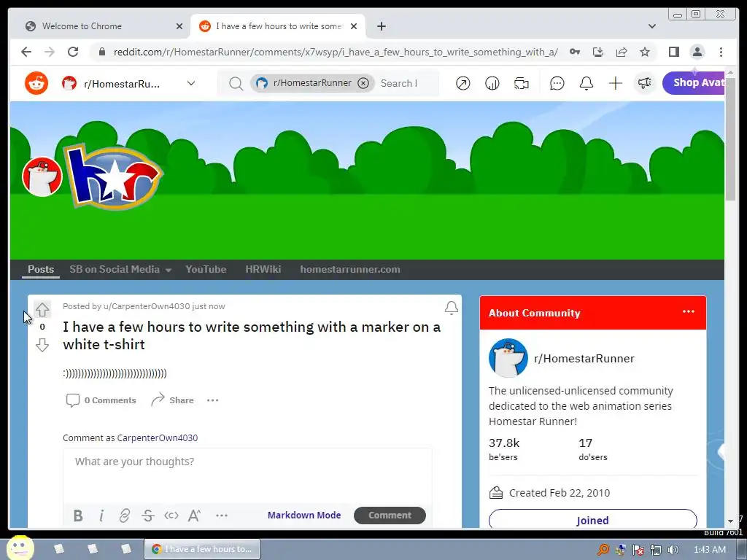Viewport: 747px width, 560px height.
Task: Open Start menu smiley button
Action: point(19,548)
